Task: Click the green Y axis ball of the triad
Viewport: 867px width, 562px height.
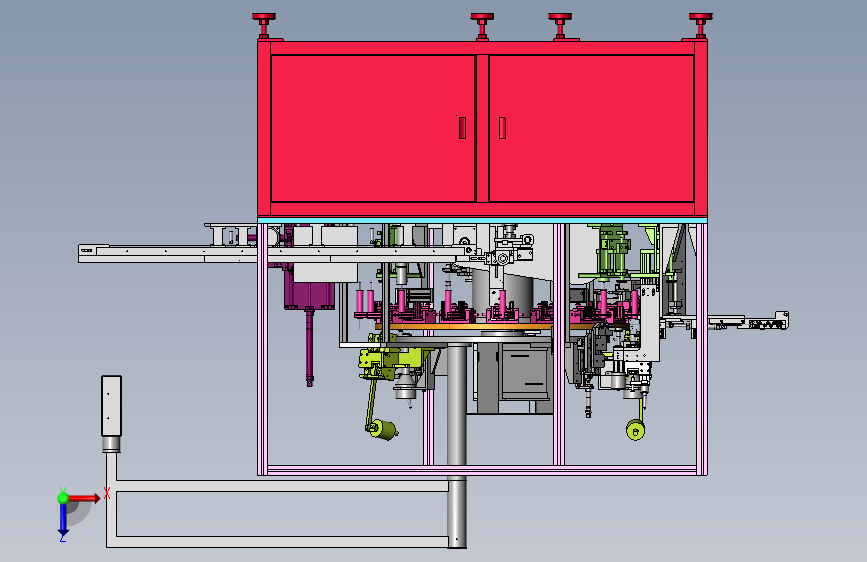Action: (63, 498)
